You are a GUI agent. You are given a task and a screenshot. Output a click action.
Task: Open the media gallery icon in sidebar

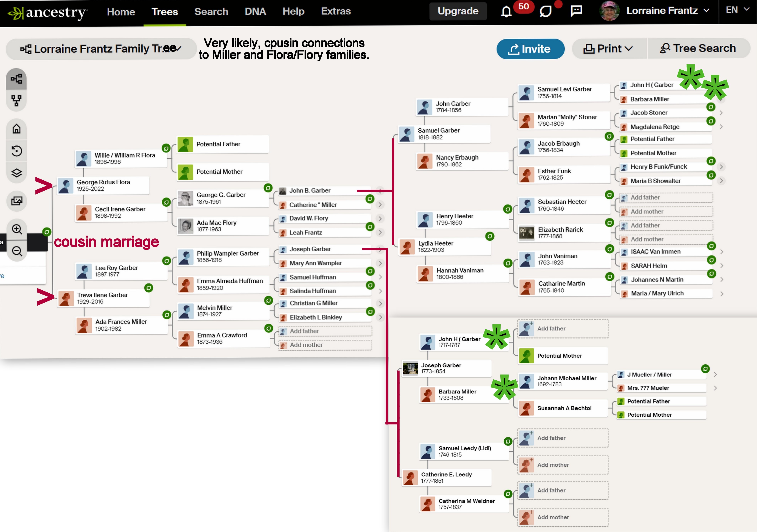tap(16, 201)
